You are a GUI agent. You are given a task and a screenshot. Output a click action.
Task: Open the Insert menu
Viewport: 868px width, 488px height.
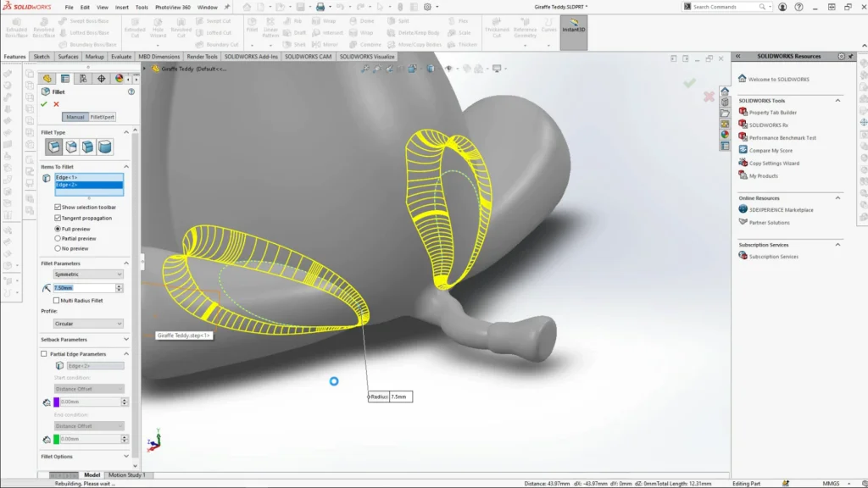pyautogui.click(x=122, y=7)
